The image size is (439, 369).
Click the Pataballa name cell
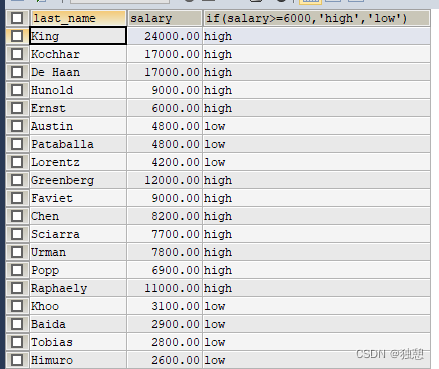[78, 144]
